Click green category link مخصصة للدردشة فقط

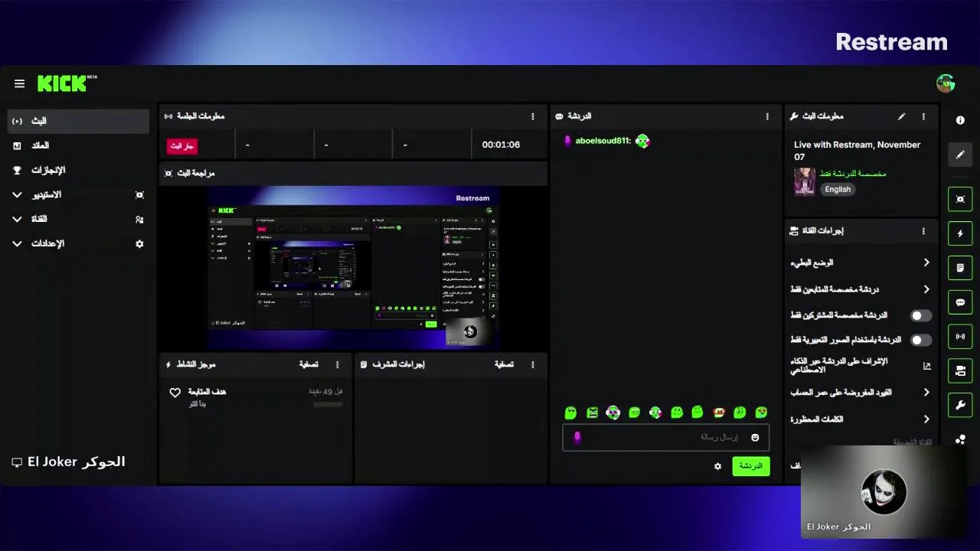tap(853, 174)
